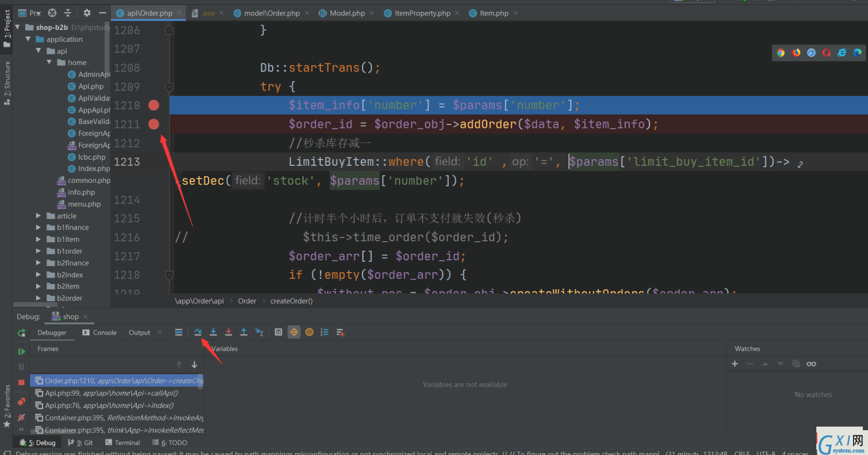The width and height of the screenshot is (868, 455).
Task: Expand the b1finance folder
Action: pos(38,227)
